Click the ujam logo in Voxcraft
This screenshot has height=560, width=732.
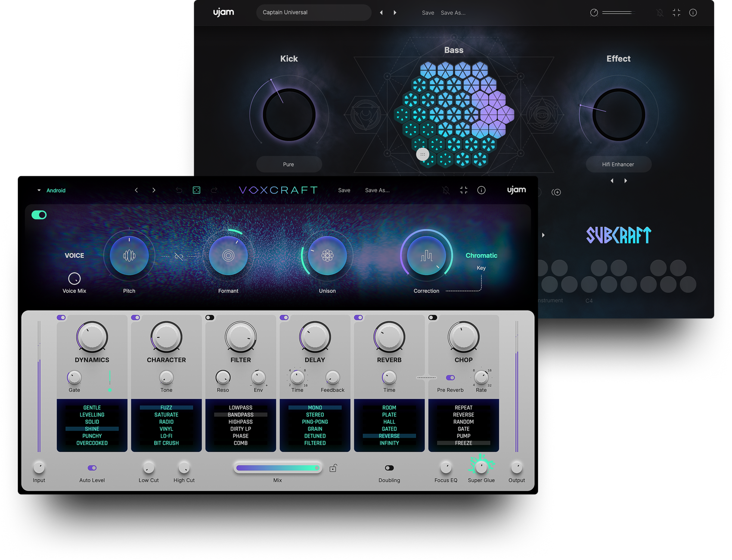click(x=517, y=190)
